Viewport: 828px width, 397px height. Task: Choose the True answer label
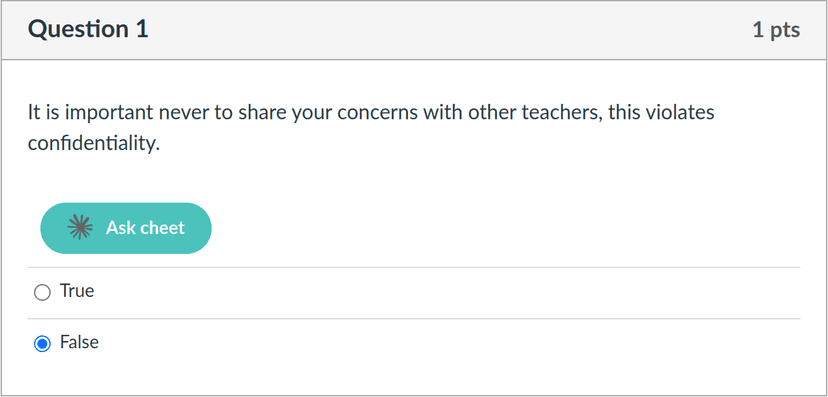77,291
